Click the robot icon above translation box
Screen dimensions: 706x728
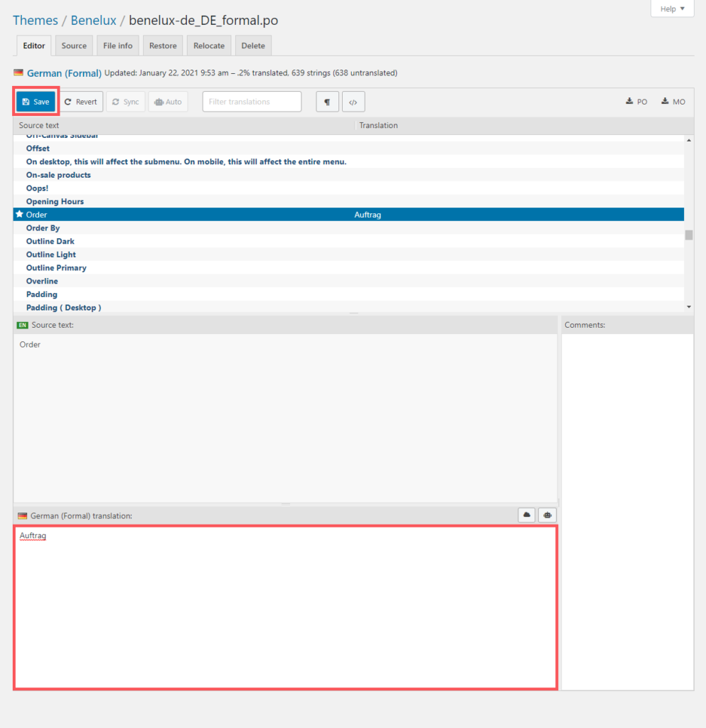click(547, 515)
